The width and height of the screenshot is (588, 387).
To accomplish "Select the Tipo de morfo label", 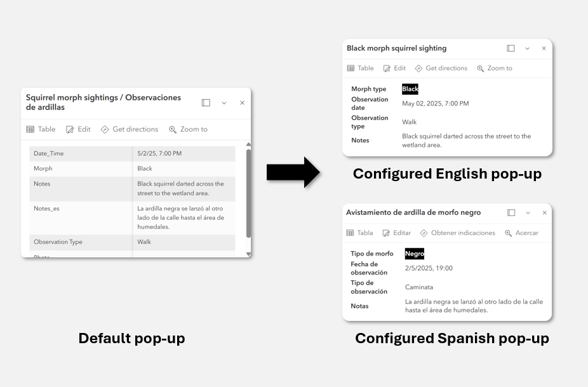I will pos(372,254).
